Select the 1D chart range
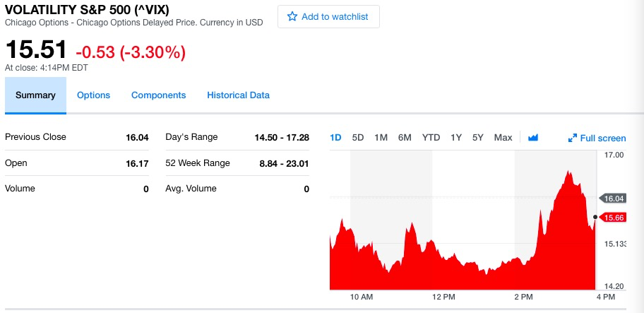 coord(335,138)
